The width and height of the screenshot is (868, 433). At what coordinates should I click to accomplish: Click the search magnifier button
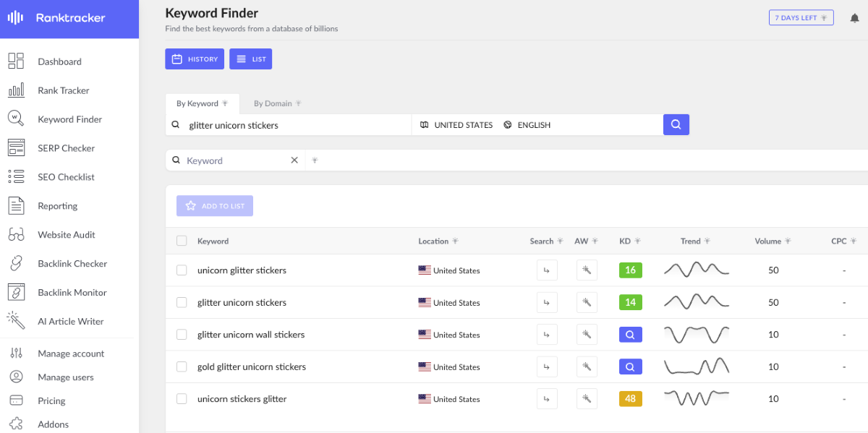(676, 124)
